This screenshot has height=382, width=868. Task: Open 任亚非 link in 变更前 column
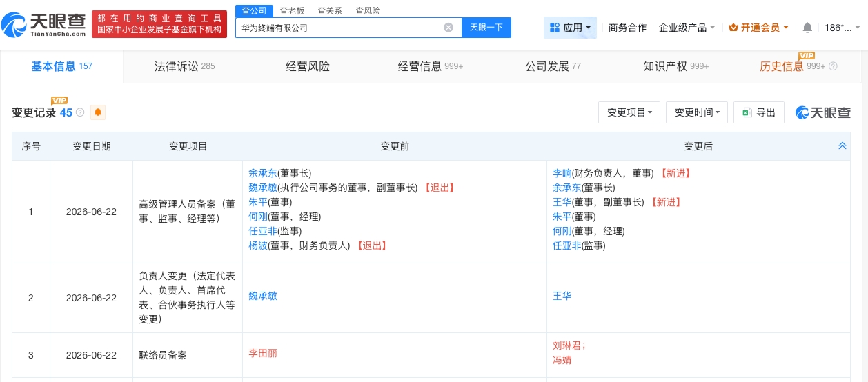(x=263, y=231)
